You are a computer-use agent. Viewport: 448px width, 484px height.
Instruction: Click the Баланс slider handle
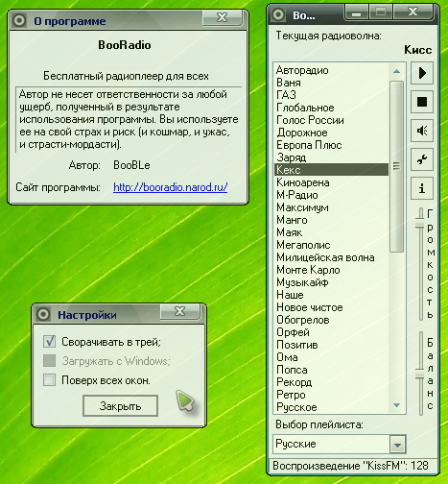click(420, 375)
